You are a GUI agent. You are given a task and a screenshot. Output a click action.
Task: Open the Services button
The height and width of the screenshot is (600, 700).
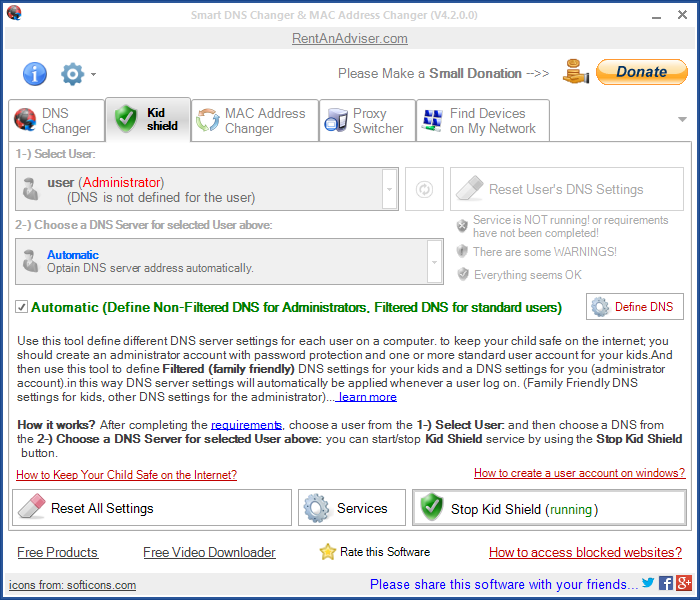pos(352,508)
